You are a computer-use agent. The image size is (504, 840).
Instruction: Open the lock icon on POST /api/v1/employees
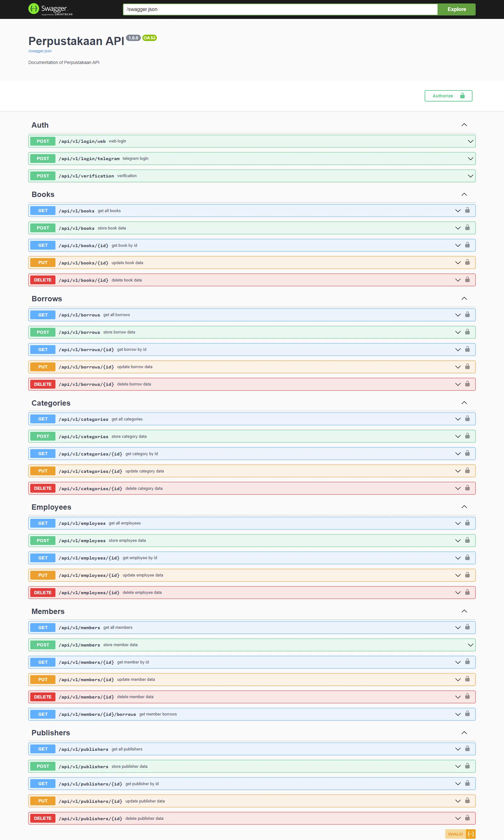pyautogui.click(x=467, y=540)
